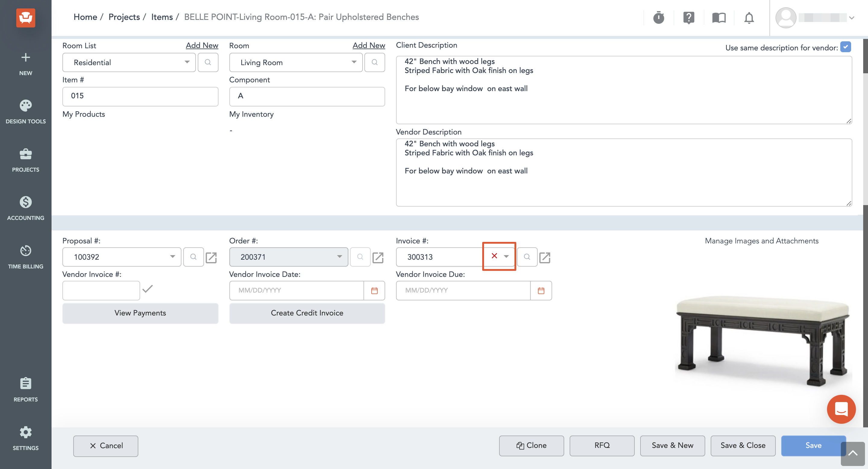Expand the Living Room dropdown
Image resolution: width=868 pixels, height=469 pixels.
click(x=295, y=62)
